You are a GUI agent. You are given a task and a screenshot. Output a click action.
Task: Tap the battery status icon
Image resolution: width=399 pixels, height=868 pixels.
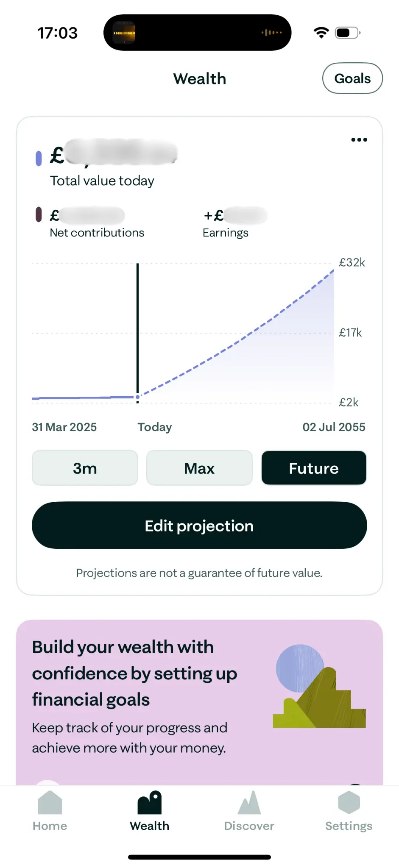click(347, 33)
